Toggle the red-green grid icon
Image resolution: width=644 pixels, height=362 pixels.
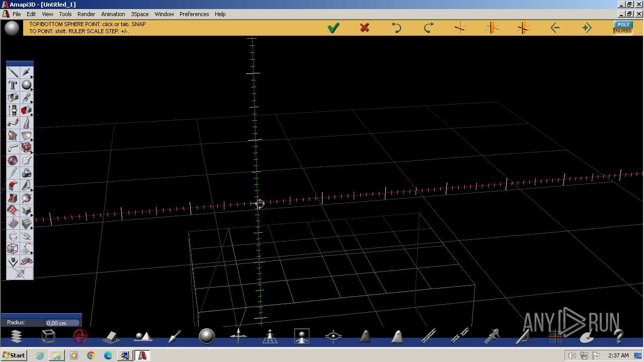(x=555, y=336)
